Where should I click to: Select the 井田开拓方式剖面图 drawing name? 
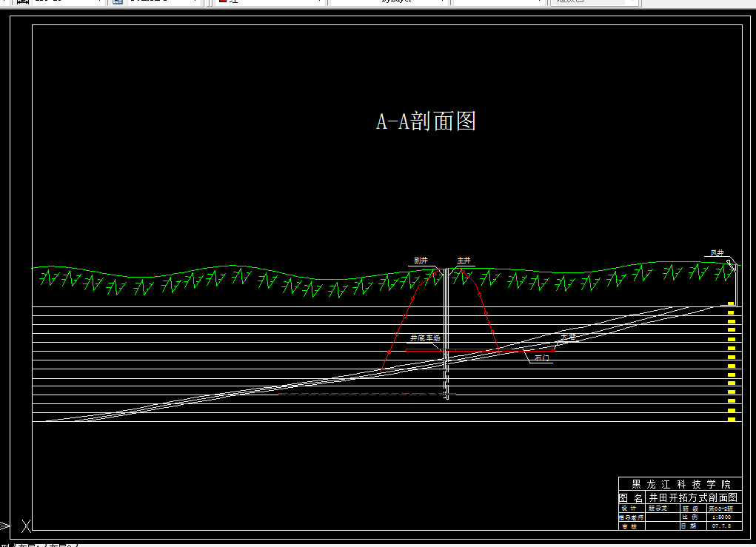pos(693,497)
